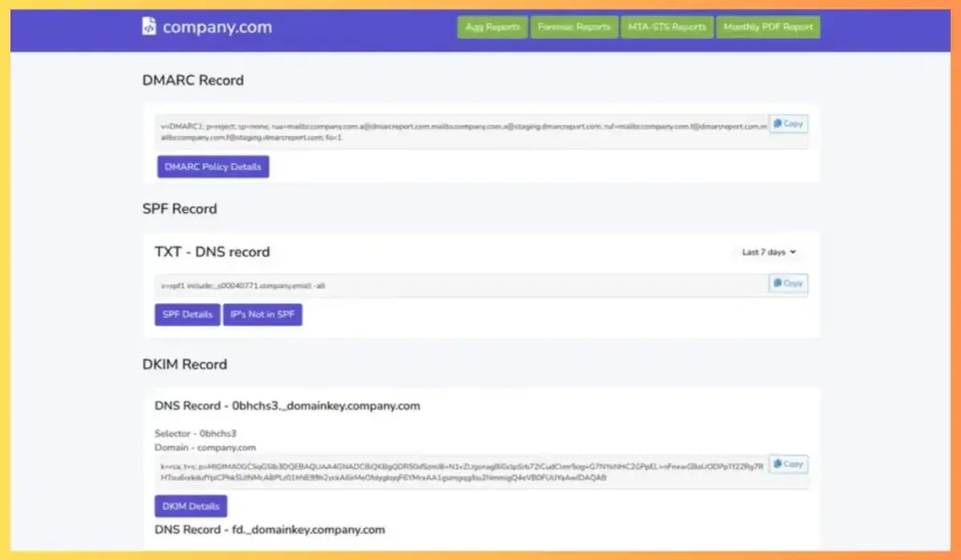The width and height of the screenshot is (961, 560).
Task: Click the DKIM Record heading
Action: 185,365
